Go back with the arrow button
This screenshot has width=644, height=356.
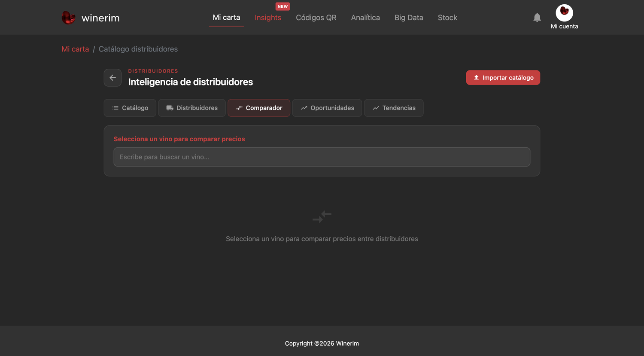coord(112,78)
